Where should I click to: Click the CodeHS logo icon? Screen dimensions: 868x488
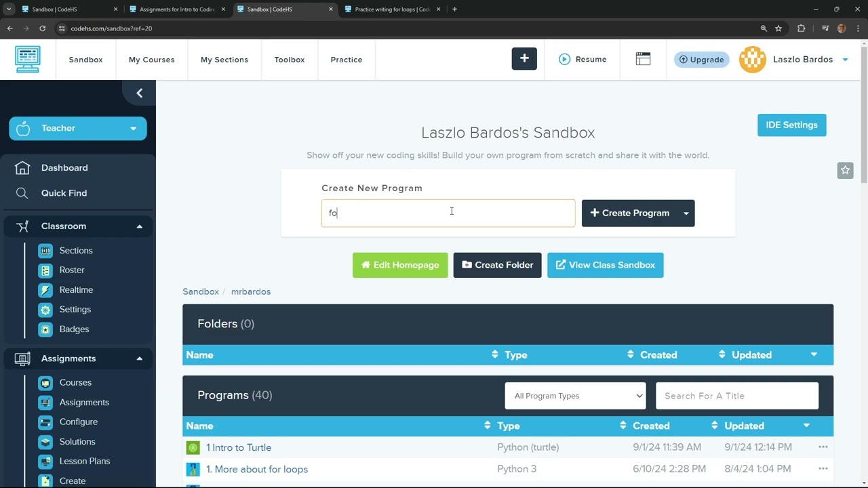[28, 60]
